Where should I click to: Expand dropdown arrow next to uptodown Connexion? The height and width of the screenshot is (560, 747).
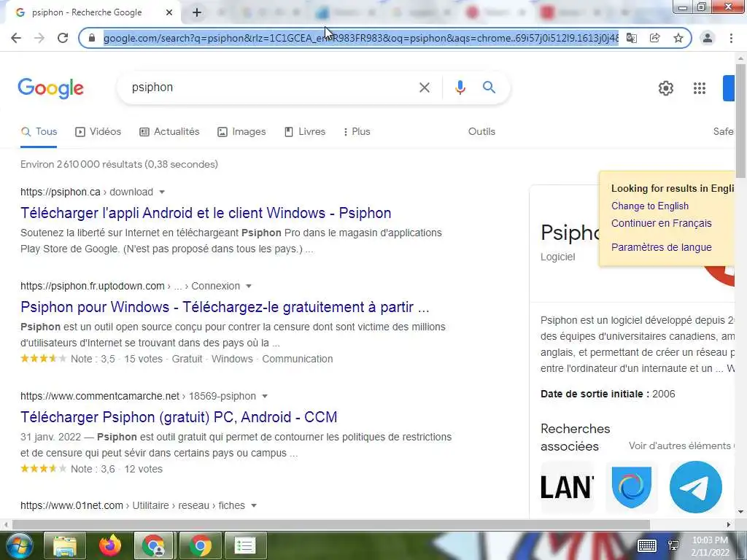[249, 286]
